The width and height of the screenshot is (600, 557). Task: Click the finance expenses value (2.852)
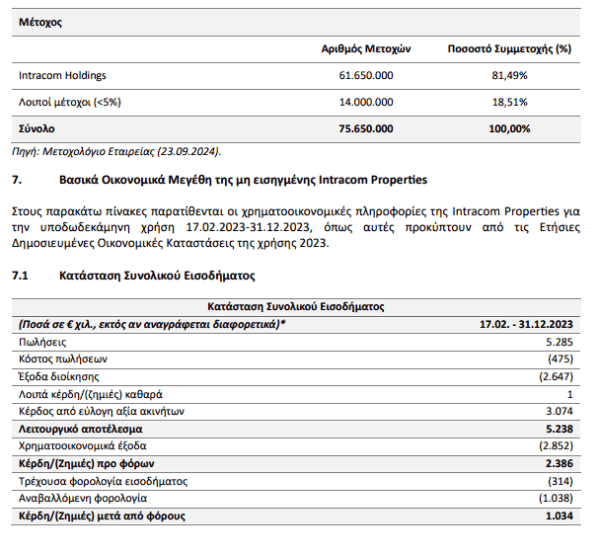(x=556, y=446)
